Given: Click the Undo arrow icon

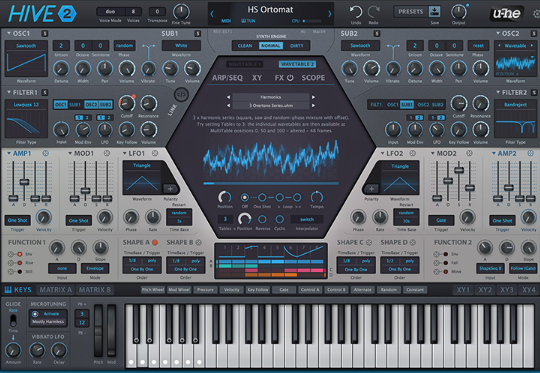Looking at the screenshot, I should (x=356, y=12).
